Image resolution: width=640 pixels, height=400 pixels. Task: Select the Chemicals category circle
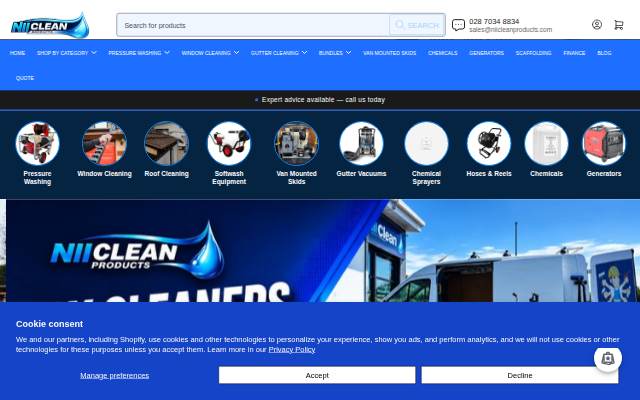coord(547,144)
